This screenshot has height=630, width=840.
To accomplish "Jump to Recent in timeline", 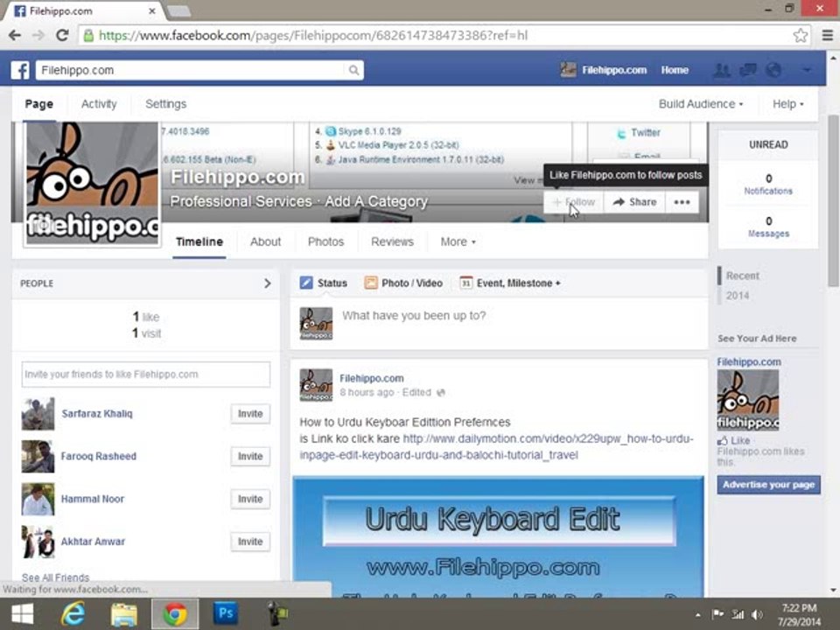I will click(x=743, y=276).
